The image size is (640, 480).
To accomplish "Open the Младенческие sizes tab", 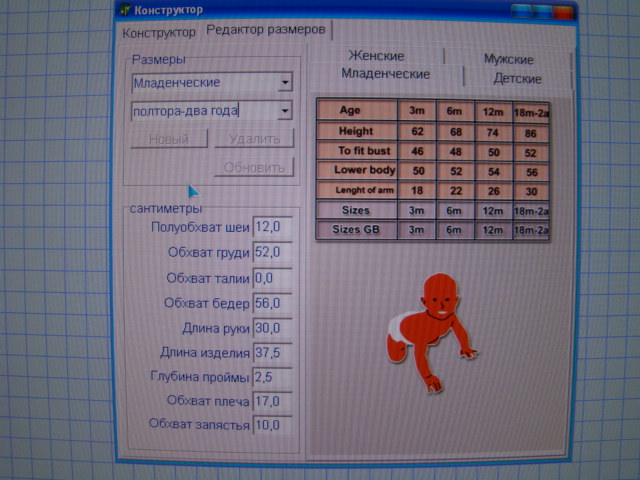I will click(x=386, y=74).
